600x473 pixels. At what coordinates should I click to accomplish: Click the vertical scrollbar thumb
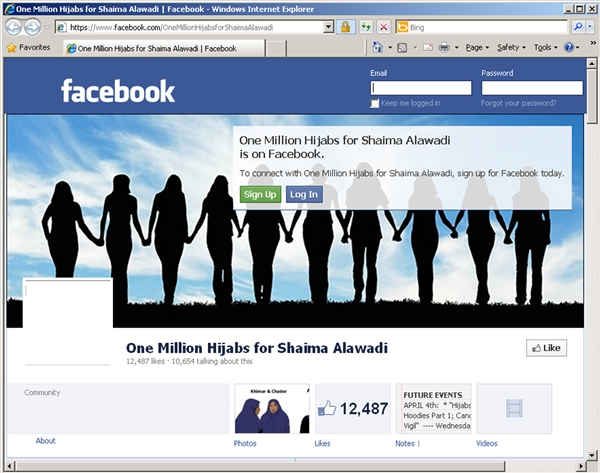point(592,96)
